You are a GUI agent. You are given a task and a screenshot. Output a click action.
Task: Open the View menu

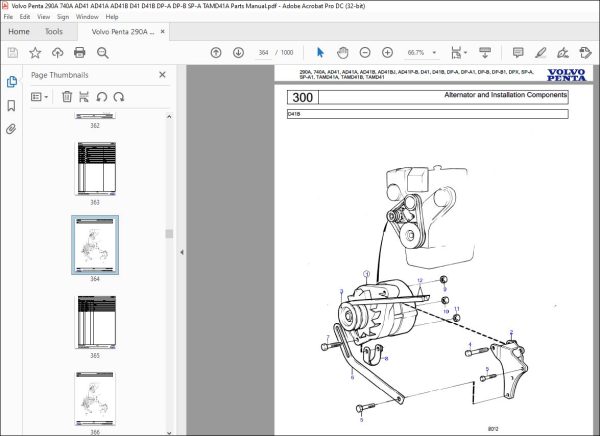[44, 17]
